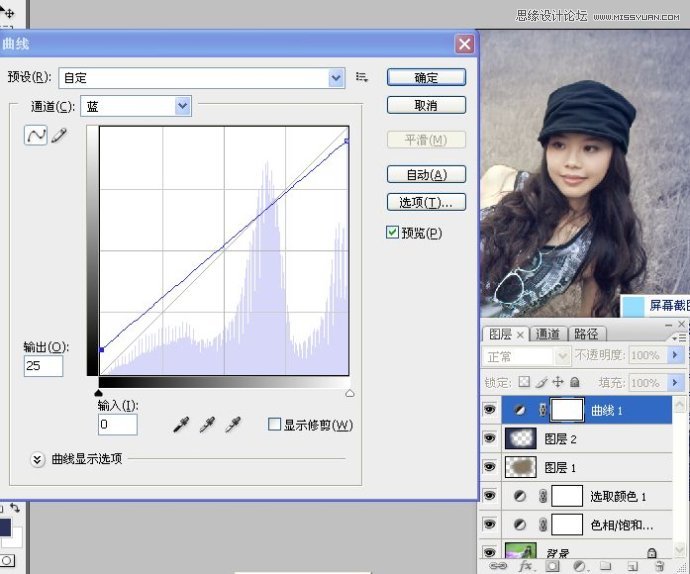Enable the 显示修剪 show clipping checkbox

pos(274,424)
